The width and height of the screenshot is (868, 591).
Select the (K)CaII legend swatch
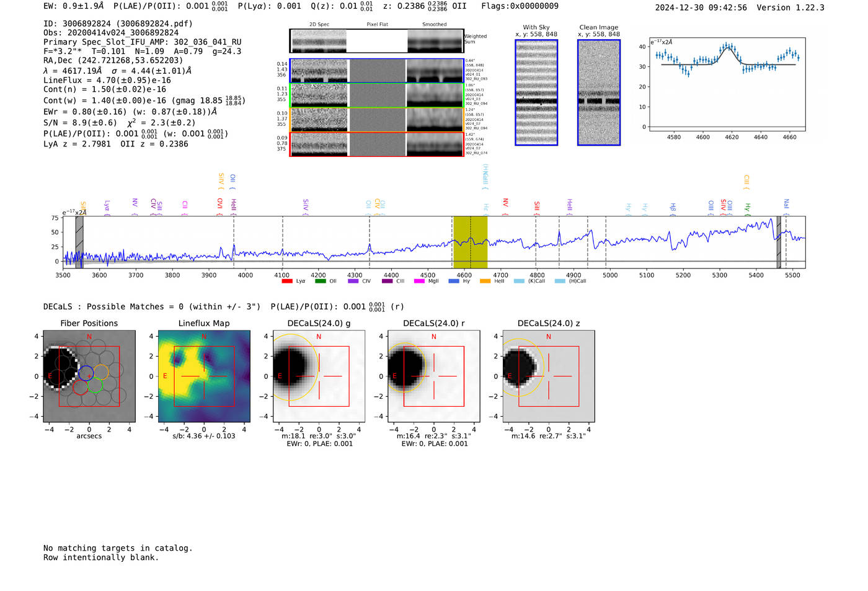519,281
